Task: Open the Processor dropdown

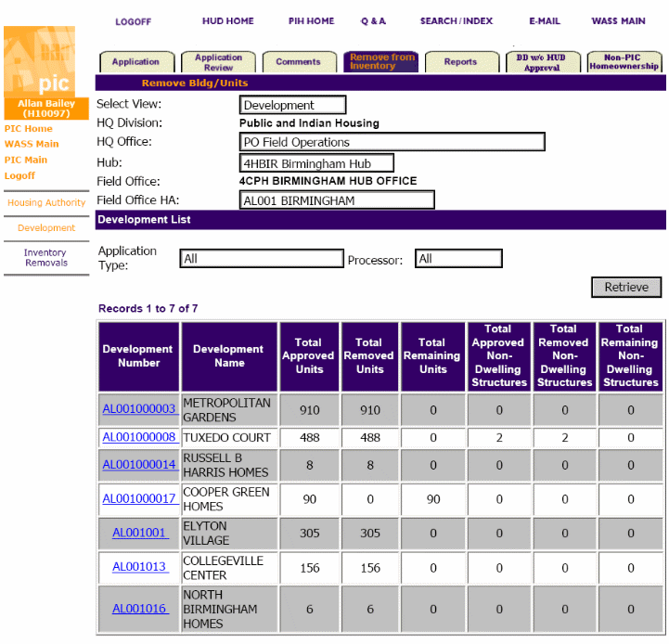Action: 458,259
